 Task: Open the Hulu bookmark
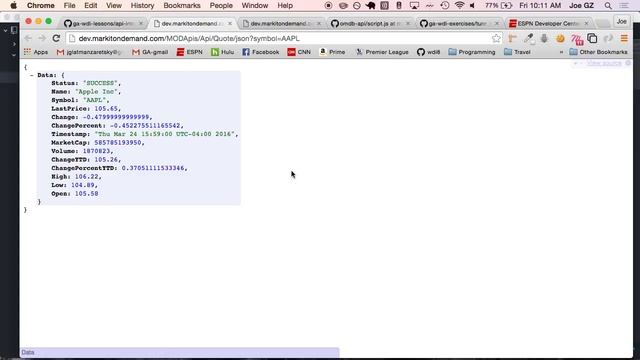[222, 52]
